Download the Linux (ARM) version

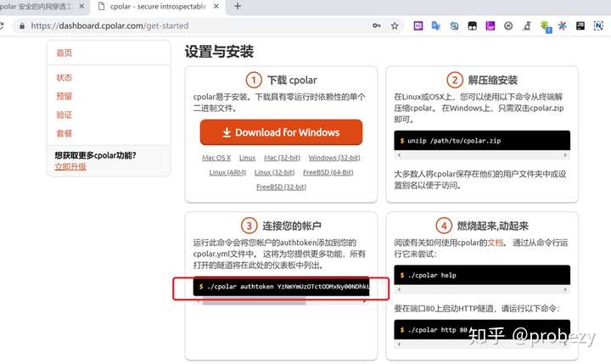point(227,172)
